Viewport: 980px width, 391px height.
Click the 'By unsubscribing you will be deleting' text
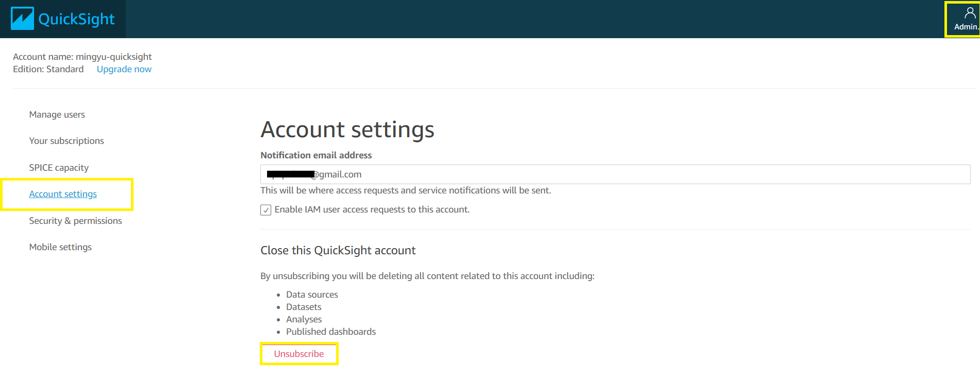[x=427, y=276]
